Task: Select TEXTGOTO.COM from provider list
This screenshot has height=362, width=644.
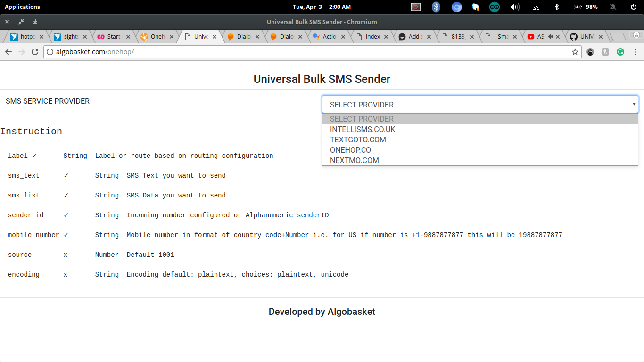Action: coord(480,140)
